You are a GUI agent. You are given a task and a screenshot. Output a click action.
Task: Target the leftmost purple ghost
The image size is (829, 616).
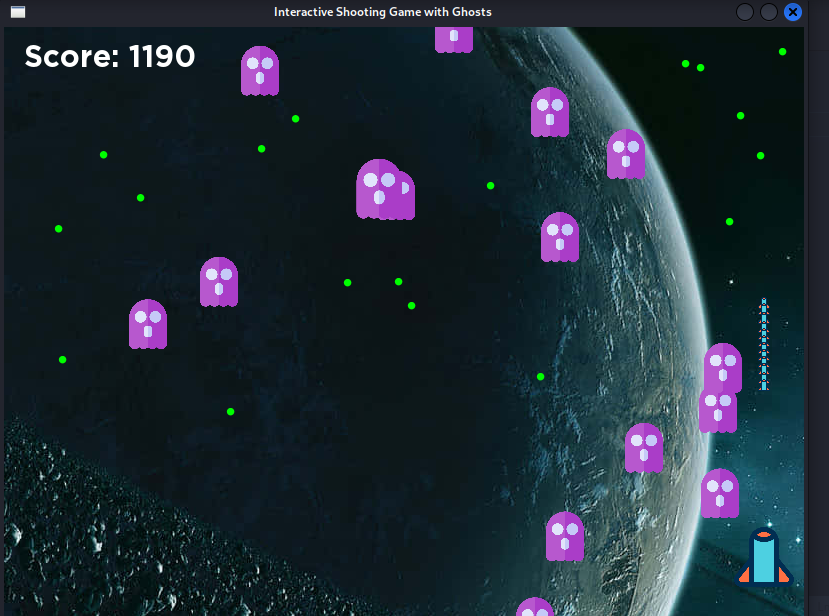pyautogui.click(x=148, y=324)
